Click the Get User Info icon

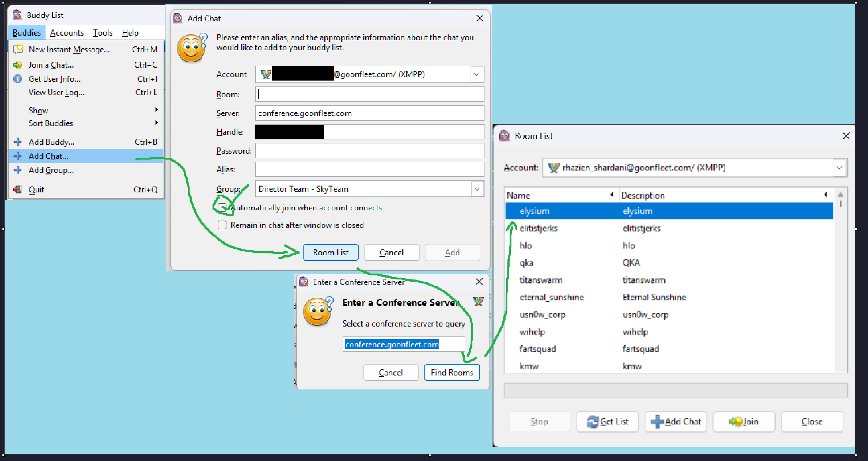[x=18, y=79]
